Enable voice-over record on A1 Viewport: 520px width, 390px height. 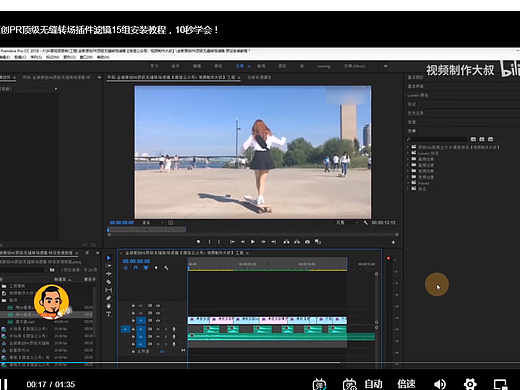click(x=174, y=329)
